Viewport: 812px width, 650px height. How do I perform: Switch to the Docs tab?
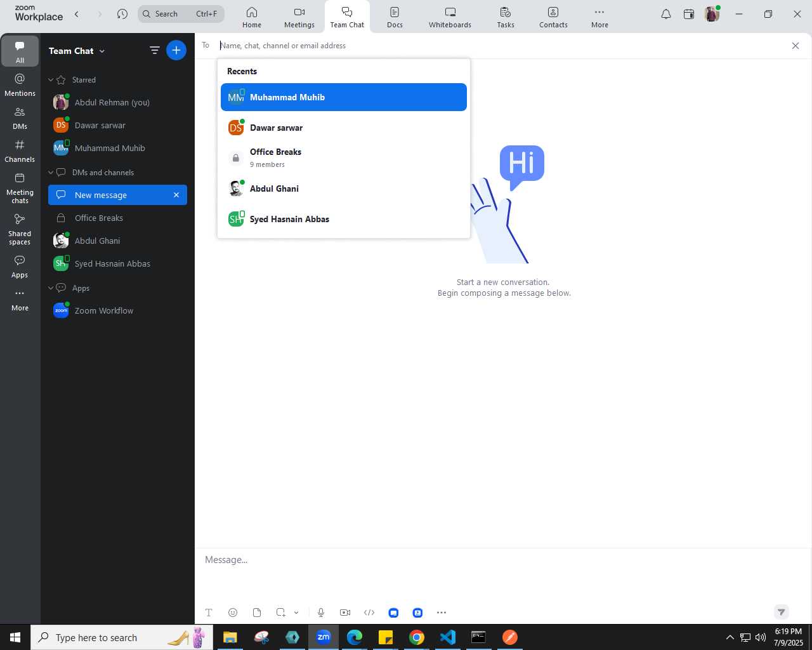click(x=395, y=17)
